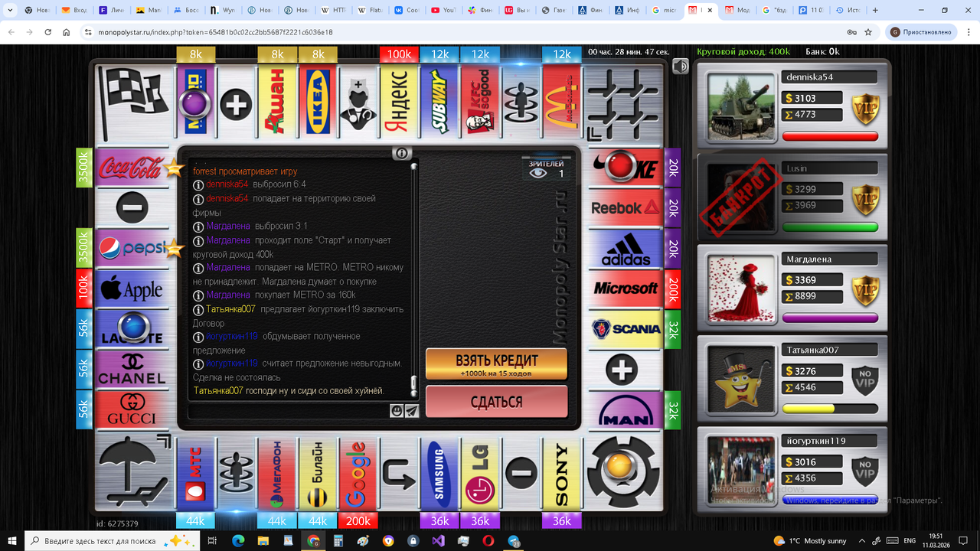Select the LG property cell

pos(480,473)
